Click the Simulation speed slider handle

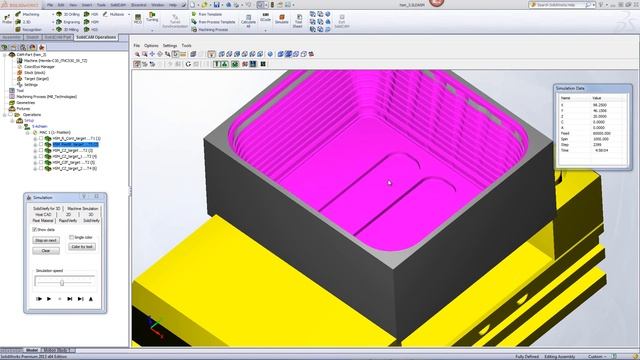pyautogui.click(x=62, y=282)
